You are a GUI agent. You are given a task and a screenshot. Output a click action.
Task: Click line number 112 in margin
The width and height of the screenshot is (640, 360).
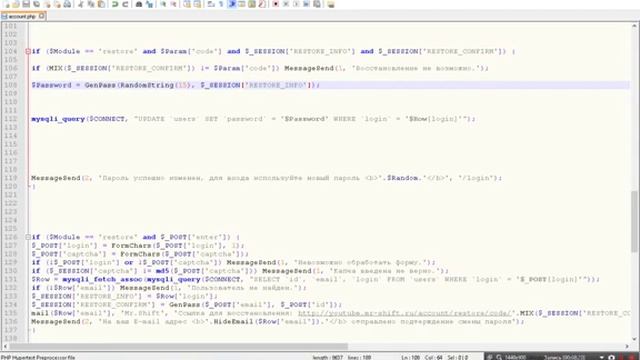[x=11, y=119]
